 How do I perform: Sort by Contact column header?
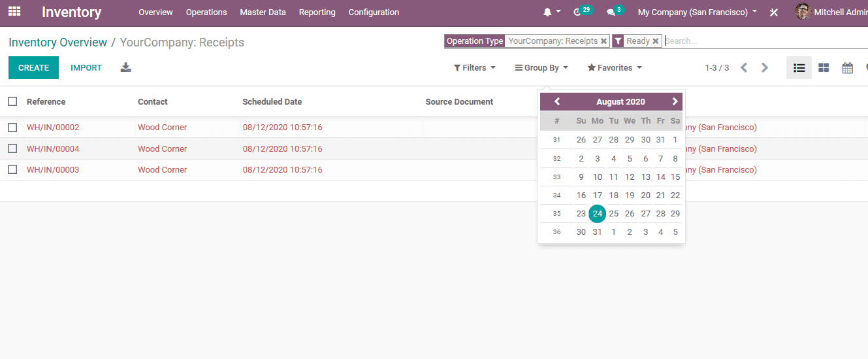(153, 102)
